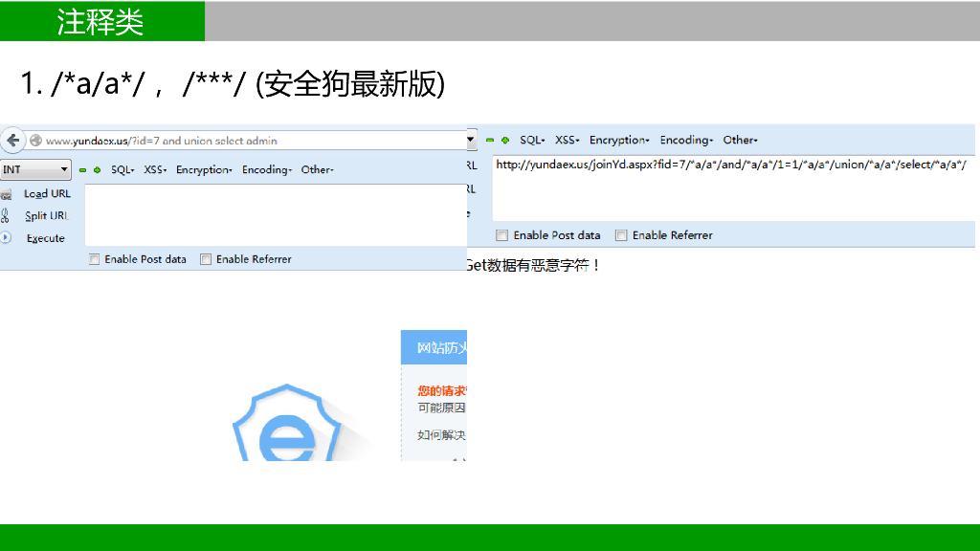The image size is (980, 551).
Task: Open XSS menu in left HackBar
Action: click(x=155, y=170)
